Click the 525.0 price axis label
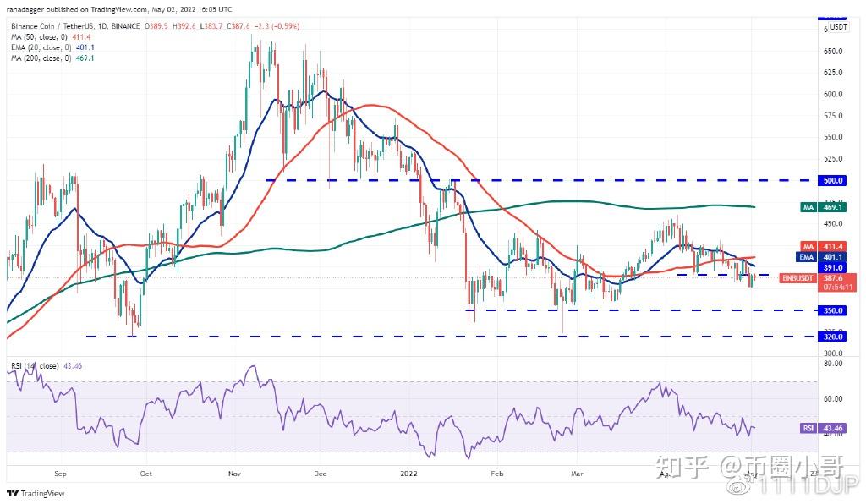This screenshot has height=504, width=866. click(833, 158)
